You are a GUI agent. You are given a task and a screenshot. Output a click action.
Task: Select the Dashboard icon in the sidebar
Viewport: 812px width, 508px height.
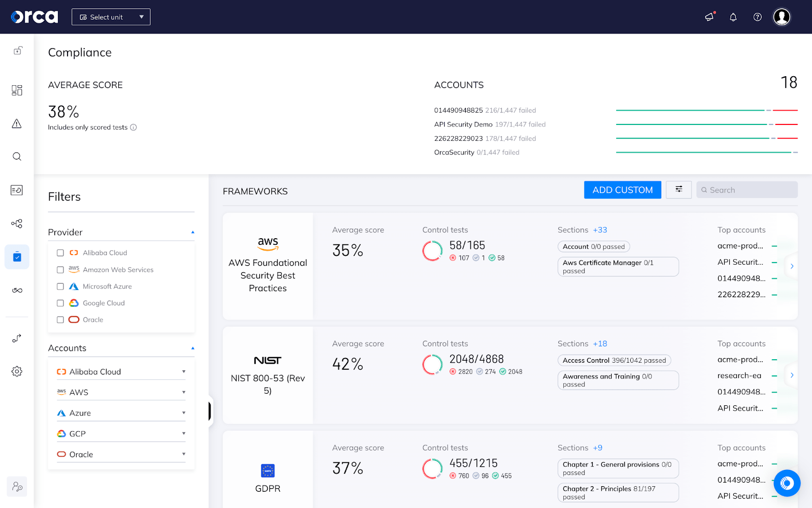pyautogui.click(x=17, y=90)
